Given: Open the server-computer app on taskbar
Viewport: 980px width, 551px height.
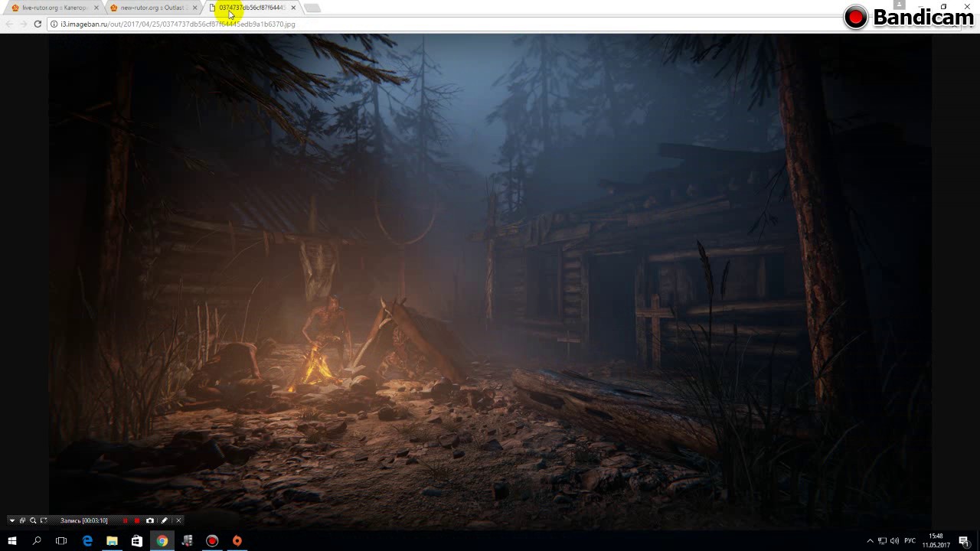Looking at the screenshot, I should 187,541.
